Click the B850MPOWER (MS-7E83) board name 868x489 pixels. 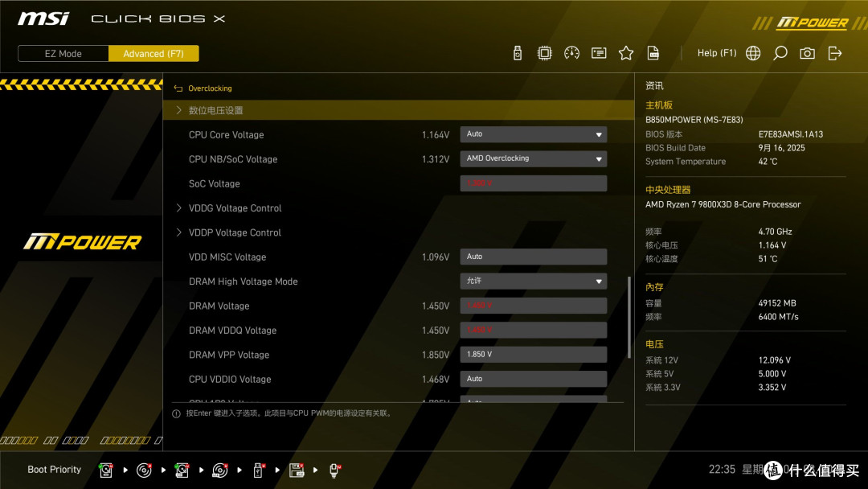pos(694,120)
